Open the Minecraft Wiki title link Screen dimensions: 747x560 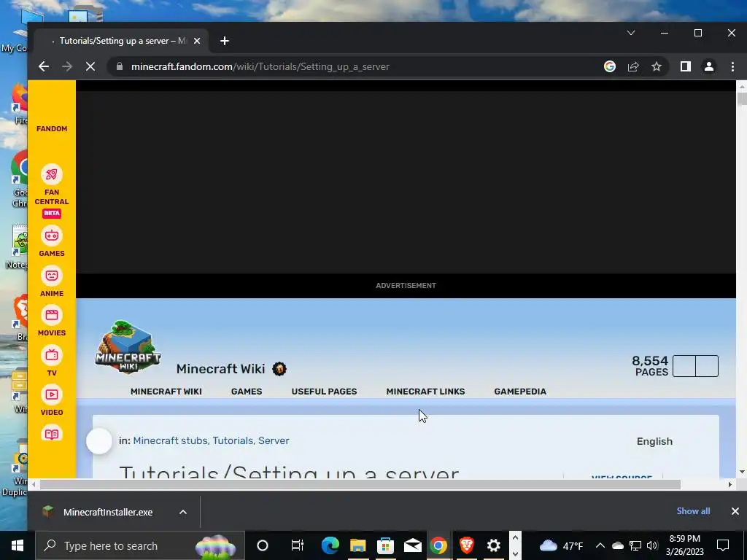[x=220, y=368]
